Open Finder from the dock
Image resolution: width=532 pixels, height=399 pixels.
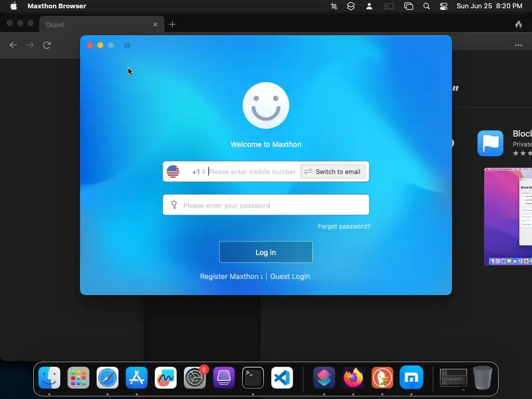(49, 378)
